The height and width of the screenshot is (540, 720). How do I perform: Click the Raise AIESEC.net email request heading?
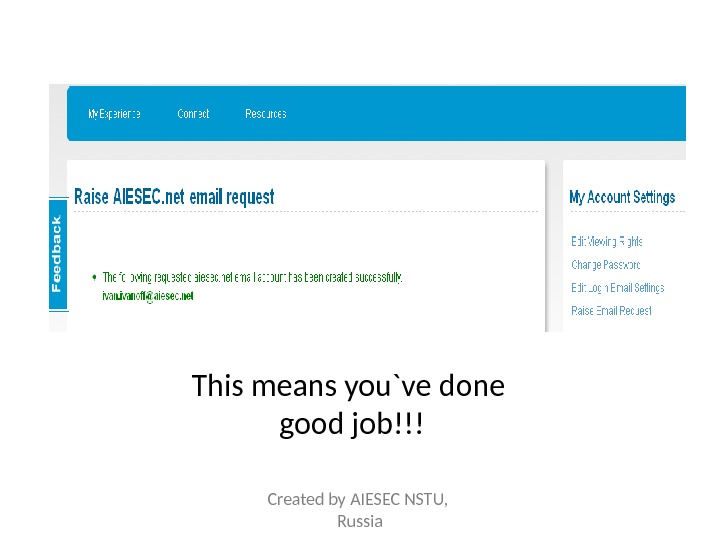(x=174, y=197)
